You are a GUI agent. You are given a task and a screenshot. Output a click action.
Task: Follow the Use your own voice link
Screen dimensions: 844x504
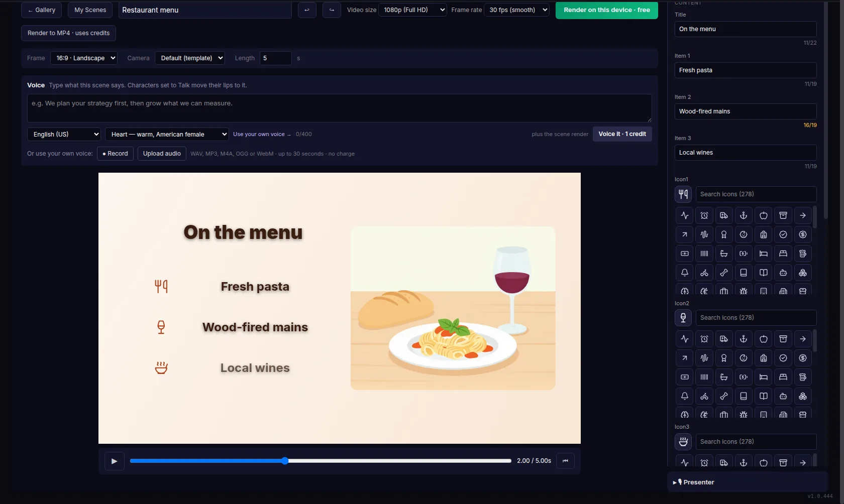262,134
